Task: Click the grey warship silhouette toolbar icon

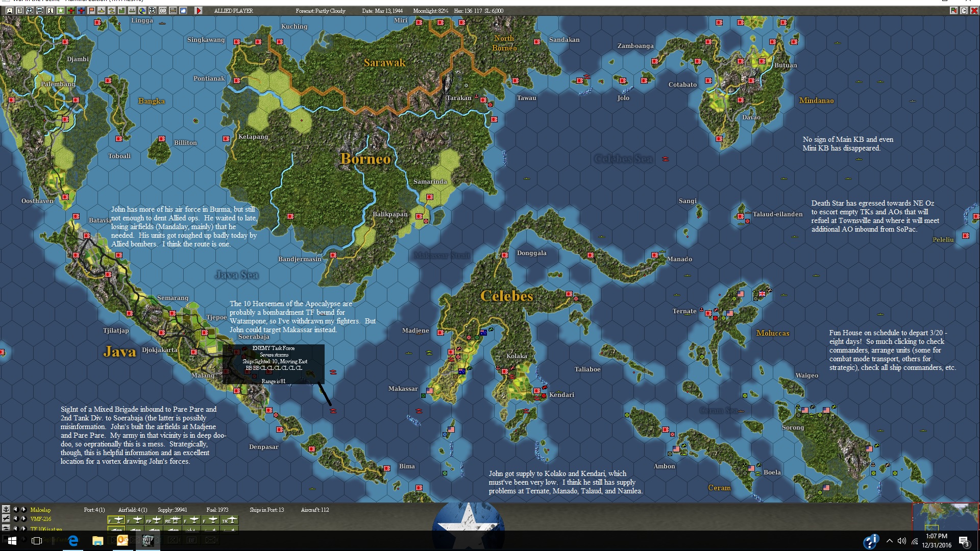Action: [x=132, y=10]
